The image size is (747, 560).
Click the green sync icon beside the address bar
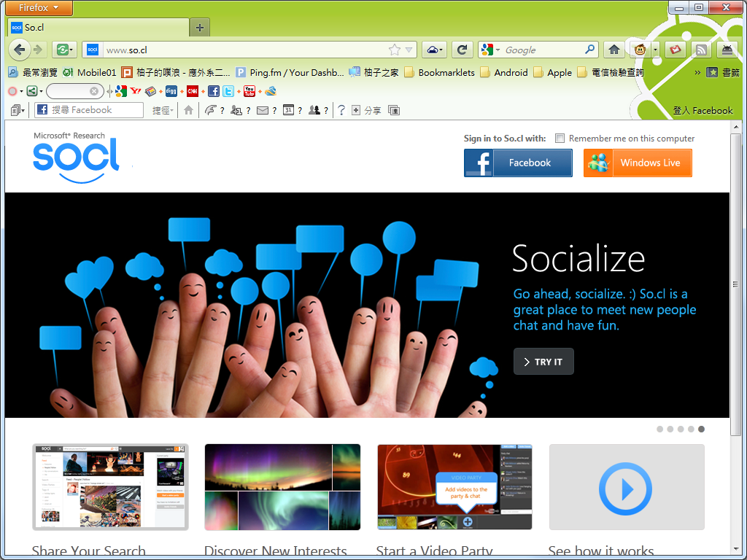63,50
